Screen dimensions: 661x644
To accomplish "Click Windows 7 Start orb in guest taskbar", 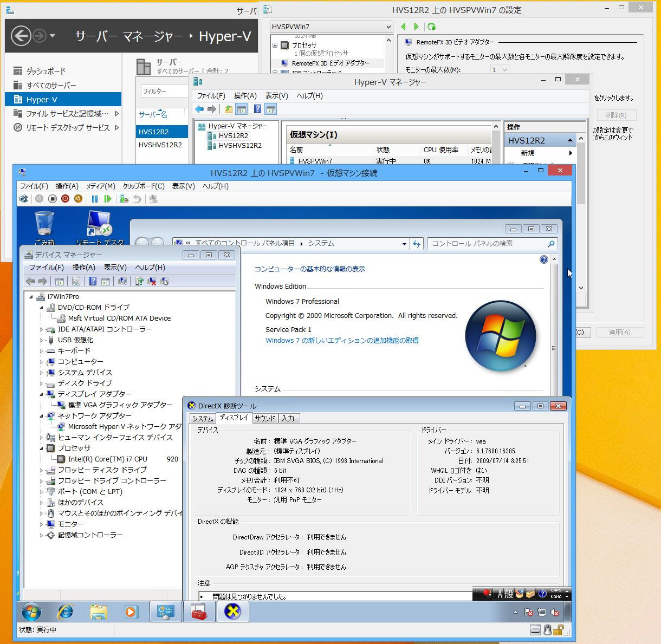I will click(31, 612).
